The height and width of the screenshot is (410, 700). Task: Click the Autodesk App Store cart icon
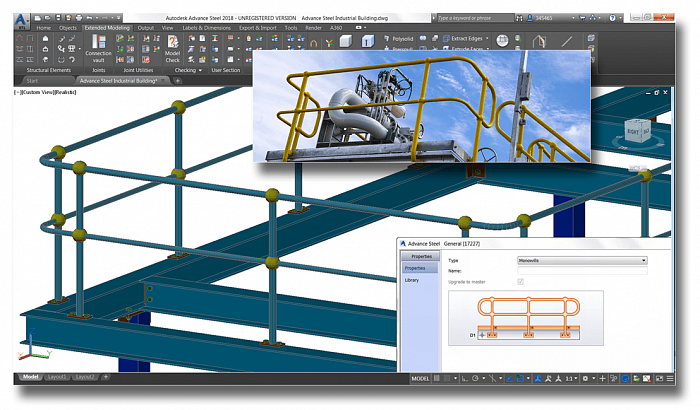[582, 18]
